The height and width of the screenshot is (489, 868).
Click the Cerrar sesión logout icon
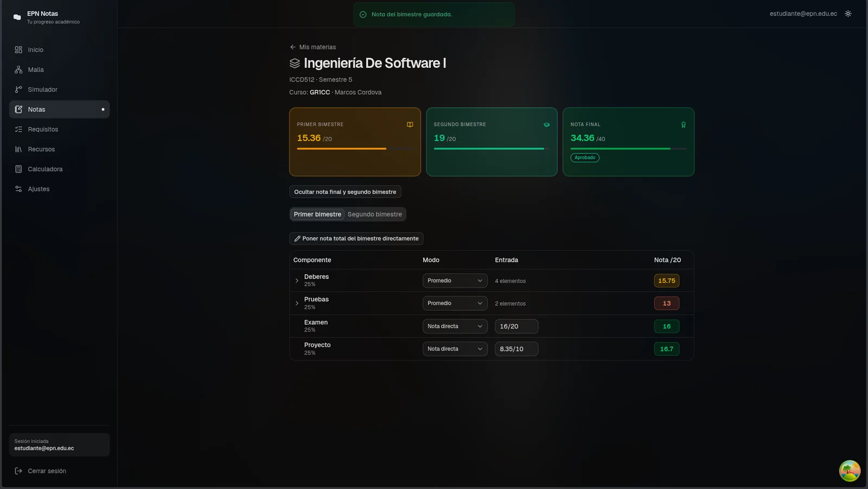tap(18, 471)
